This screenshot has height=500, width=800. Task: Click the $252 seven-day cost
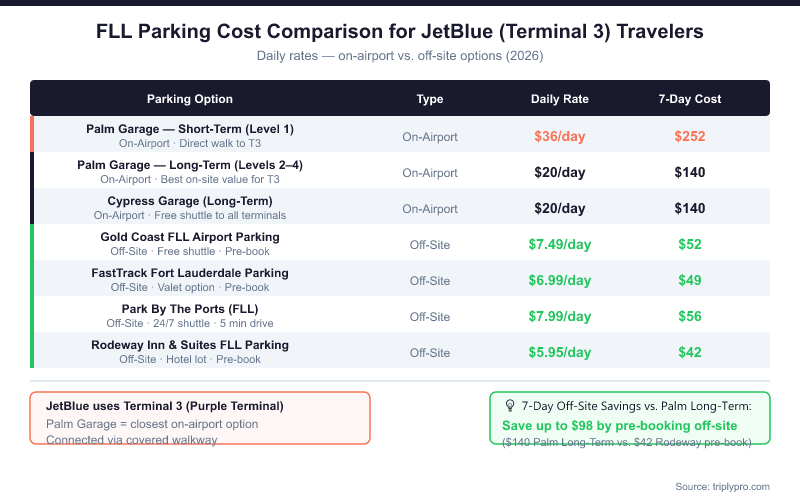click(690, 136)
